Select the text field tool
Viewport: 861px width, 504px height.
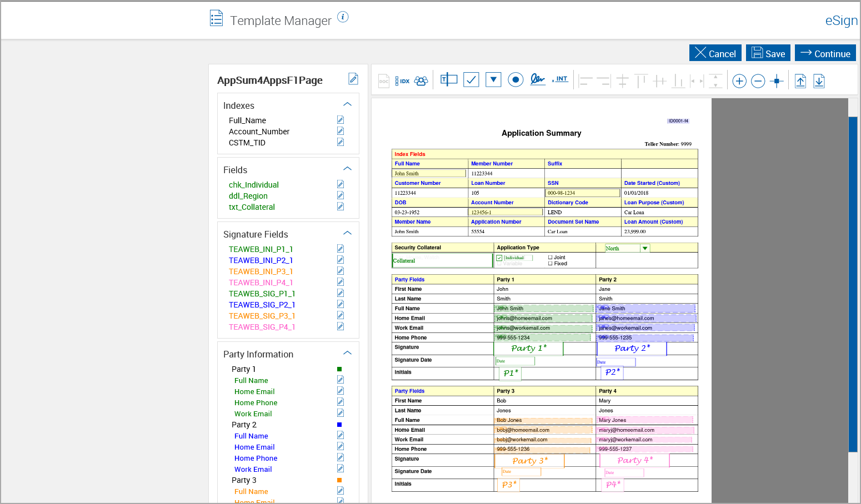coord(449,79)
